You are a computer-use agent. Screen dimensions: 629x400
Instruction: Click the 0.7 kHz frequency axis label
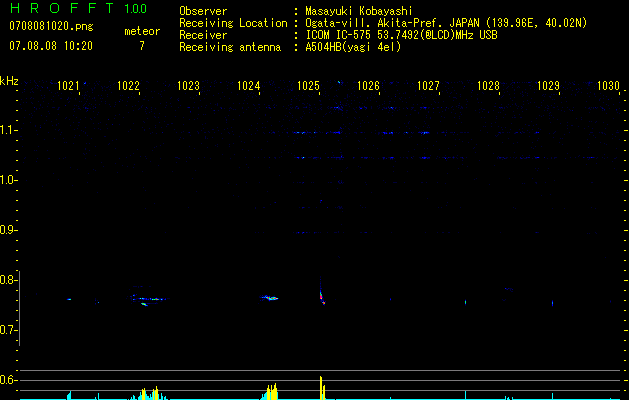[8, 330]
